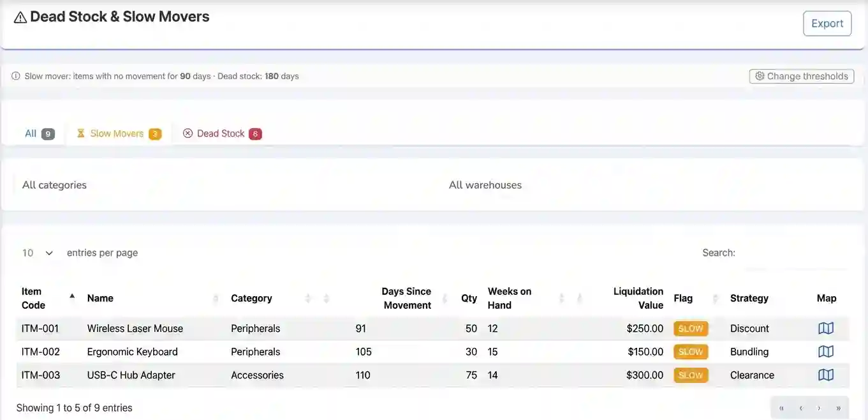
Task: Select item code ITM-003
Action: 41,375
